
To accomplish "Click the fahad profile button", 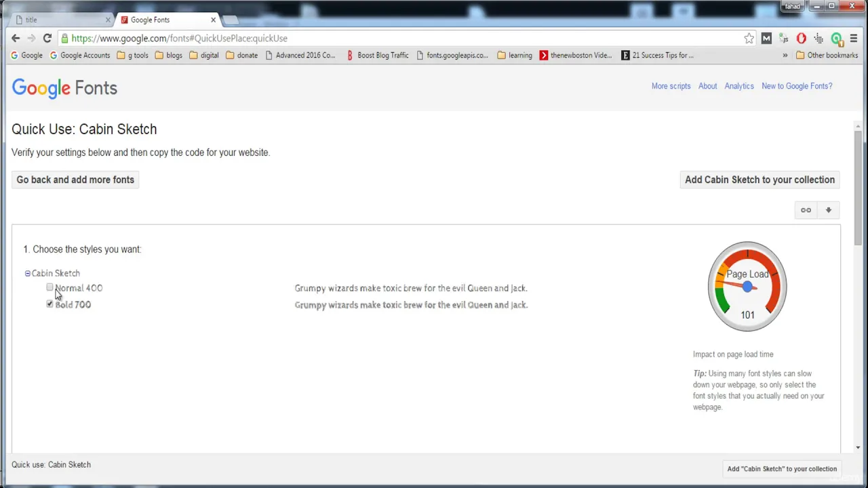I will (x=792, y=6).
